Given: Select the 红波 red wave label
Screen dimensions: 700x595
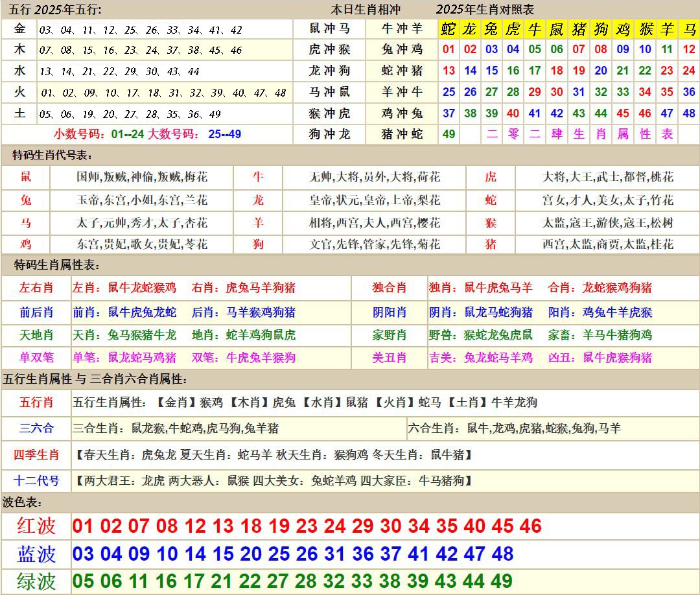Looking at the screenshot, I should pos(36,526).
